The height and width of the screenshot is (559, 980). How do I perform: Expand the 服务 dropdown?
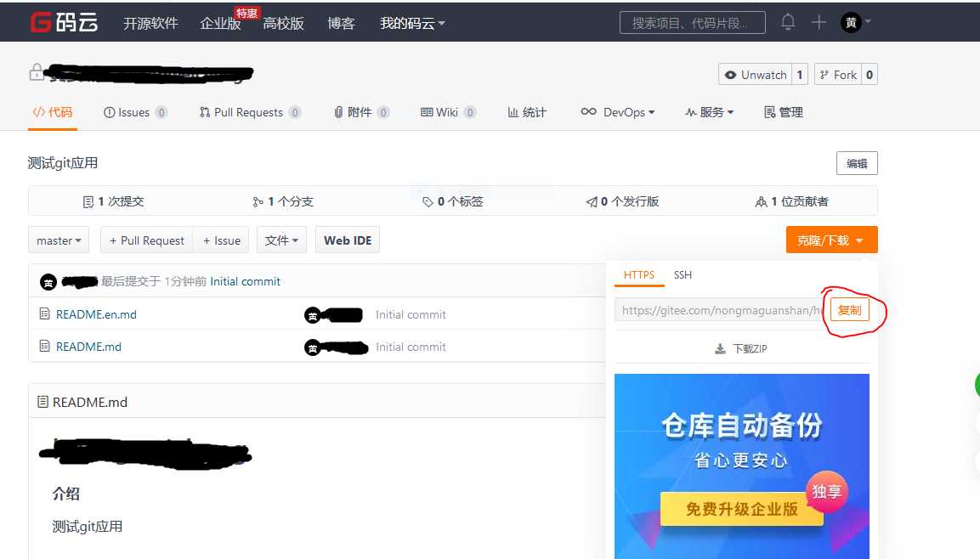[709, 112]
